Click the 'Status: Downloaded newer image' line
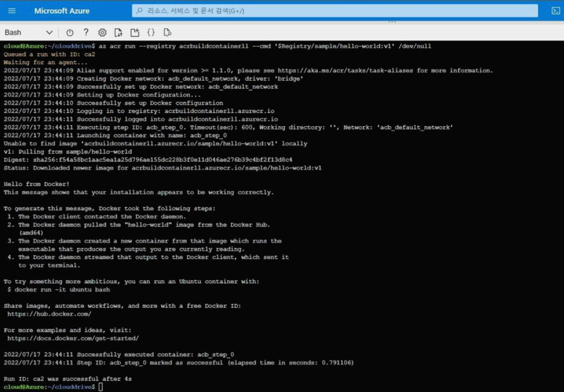 click(163, 168)
